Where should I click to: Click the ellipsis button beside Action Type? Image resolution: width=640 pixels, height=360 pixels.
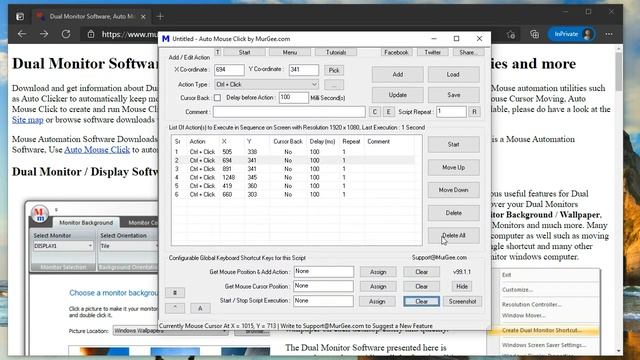pyautogui.click(x=334, y=85)
